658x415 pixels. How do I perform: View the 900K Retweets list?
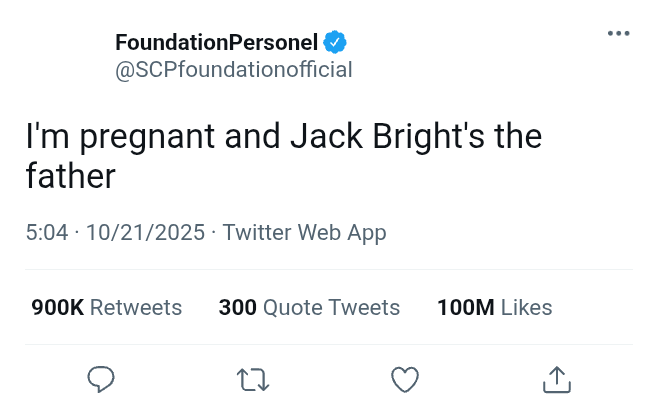point(107,307)
